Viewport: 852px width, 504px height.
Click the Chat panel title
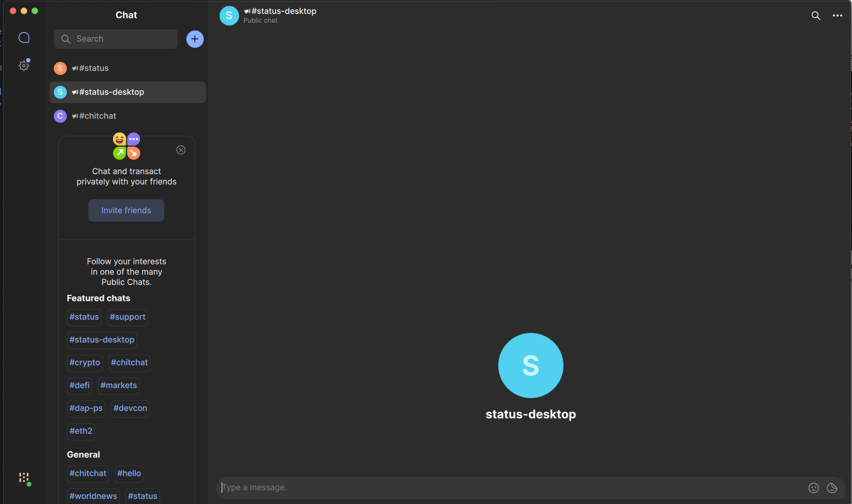(x=126, y=15)
